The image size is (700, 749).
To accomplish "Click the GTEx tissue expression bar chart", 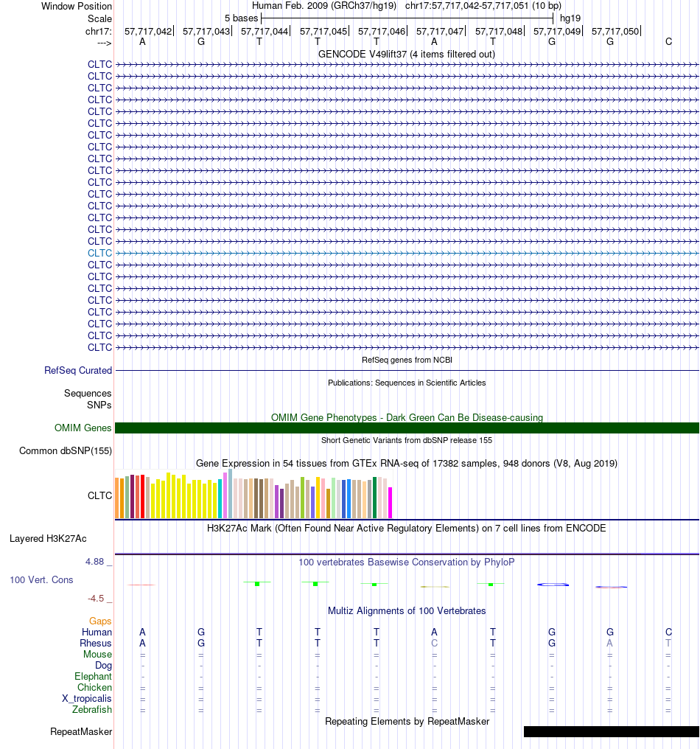I will pos(253,494).
